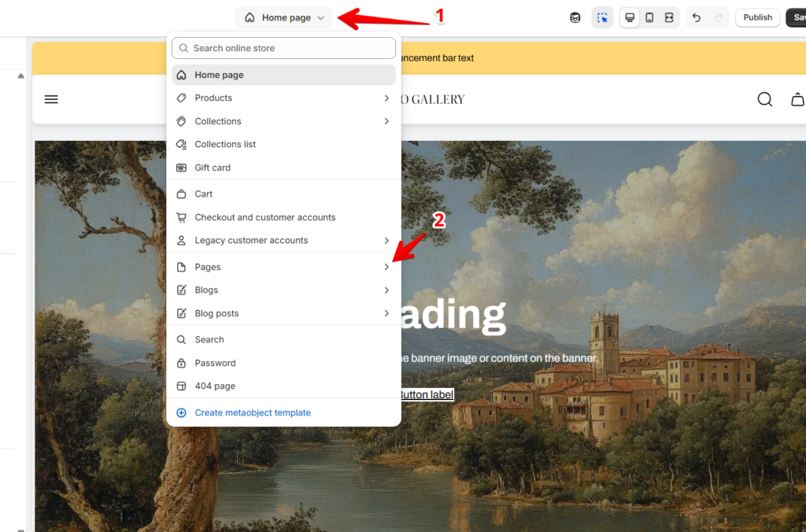Image resolution: width=806 pixels, height=532 pixels.
Task: Click the magnifier icon beside Search entry
Action: click(182, 340)
